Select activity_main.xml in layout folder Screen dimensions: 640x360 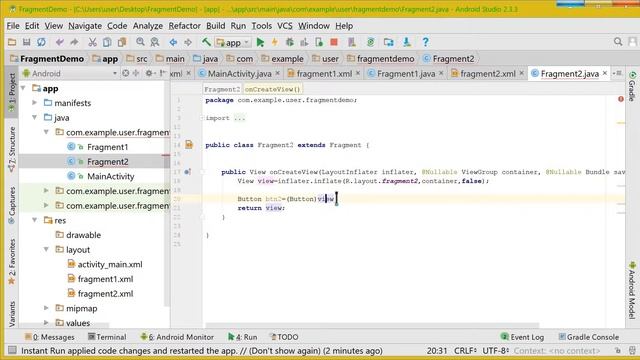pos(110,264)
